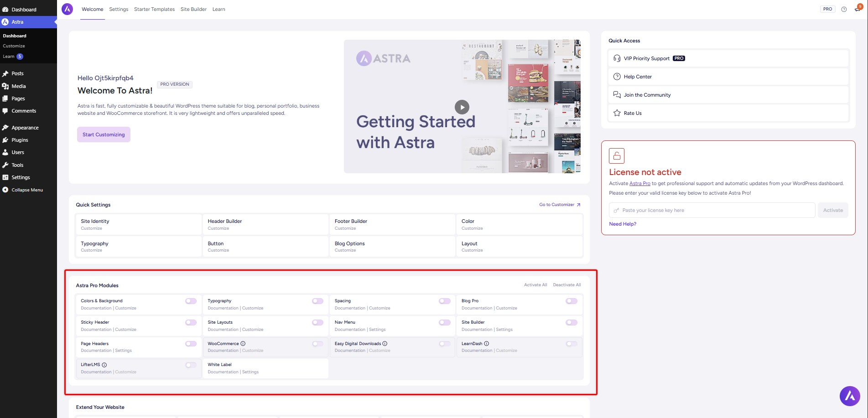868x418 pixels.
Task: Click the Start Customizing button
Action: (x=104, y=134)
